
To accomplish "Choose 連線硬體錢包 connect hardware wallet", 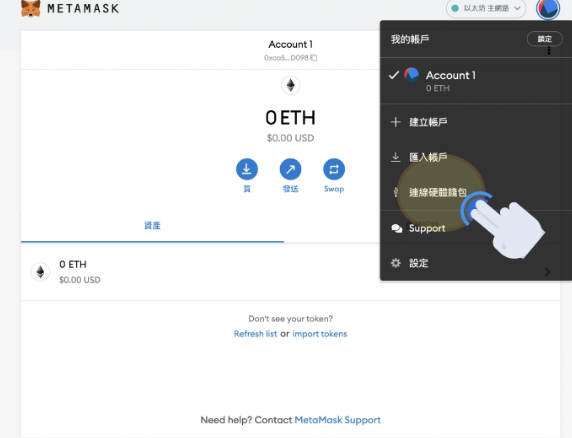I will point(476,192).
